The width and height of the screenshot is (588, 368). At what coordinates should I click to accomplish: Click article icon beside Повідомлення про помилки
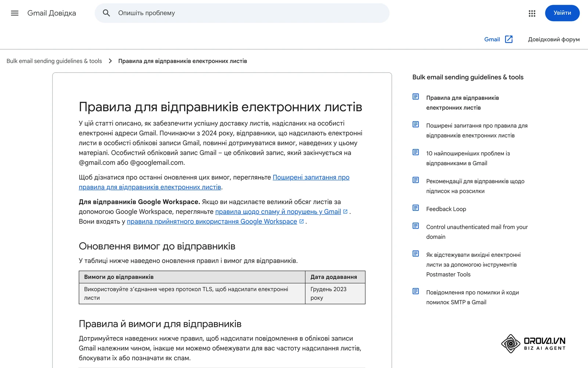coord(416,291)
